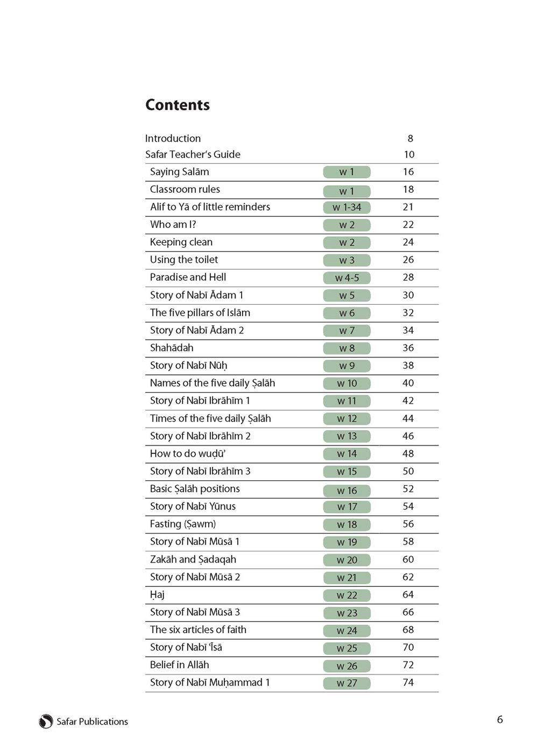Open the Zakāh and Ṣadaqah entry
This screenshot has height=756, width=538.
click(x=193, y=559)
